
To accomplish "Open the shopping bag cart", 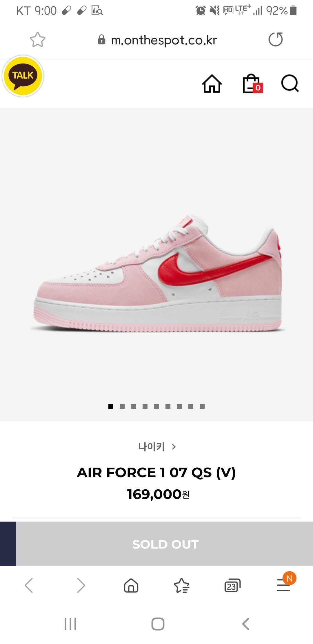I will click(x=252, y=84).
